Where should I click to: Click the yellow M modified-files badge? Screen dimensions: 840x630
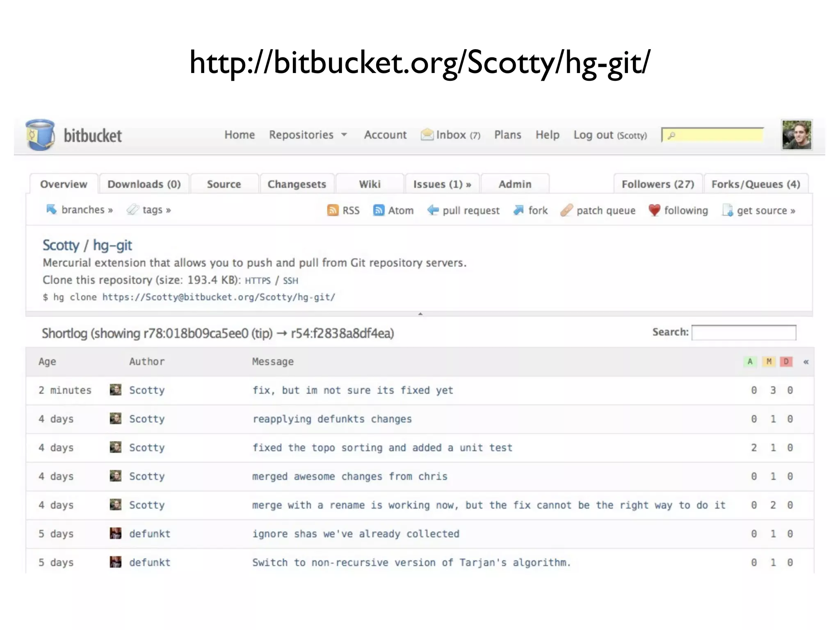pos(769,362)
